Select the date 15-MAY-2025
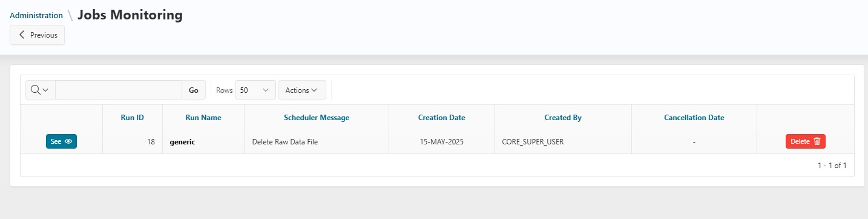The width and height of the screenshot is (868, 219). [442, 141]
